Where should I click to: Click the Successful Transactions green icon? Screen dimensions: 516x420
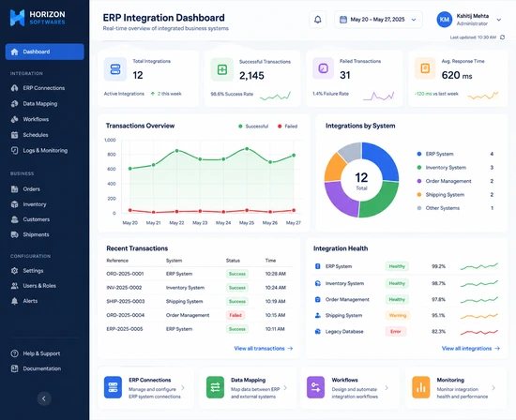tap(222, 69)
